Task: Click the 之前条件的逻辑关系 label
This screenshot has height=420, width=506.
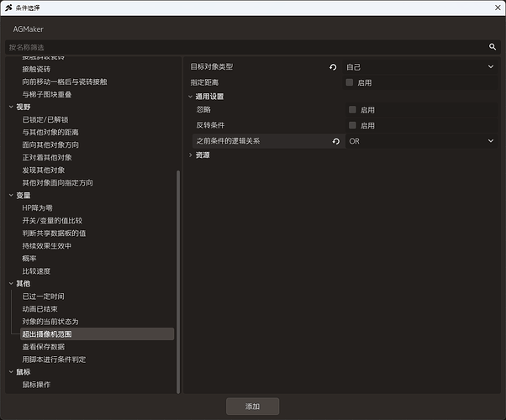Action: 228,141
